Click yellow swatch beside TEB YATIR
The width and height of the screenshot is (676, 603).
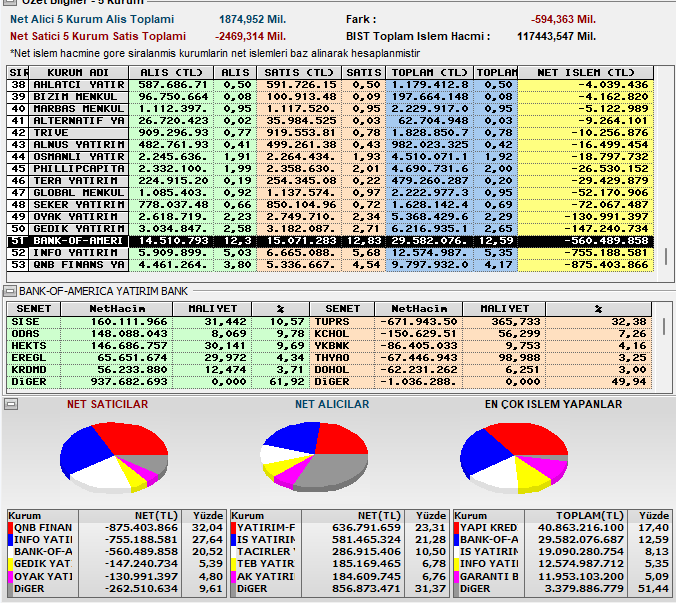[234, 564]
